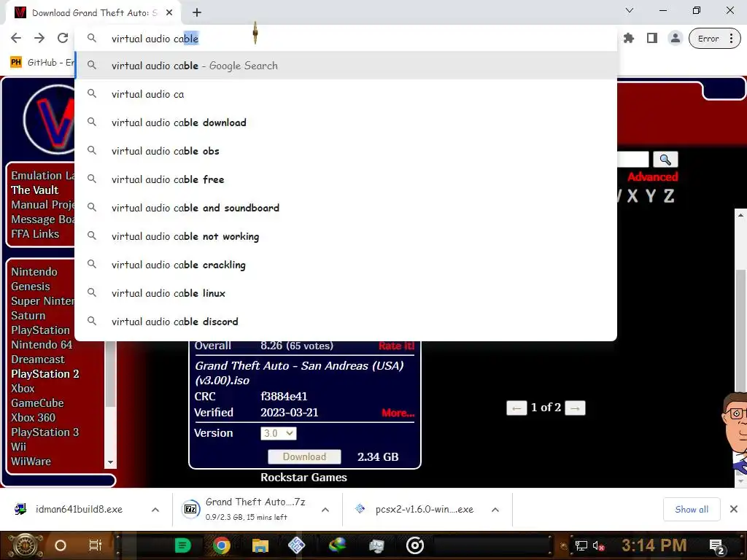Screen dimensions: 747x560
Task: Choose 'virtual audio cable discord' suggestion
Action: point(347,322)
